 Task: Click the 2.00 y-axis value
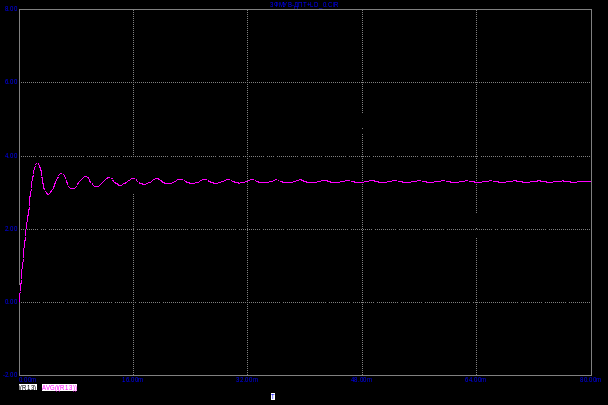coord(11,228)
